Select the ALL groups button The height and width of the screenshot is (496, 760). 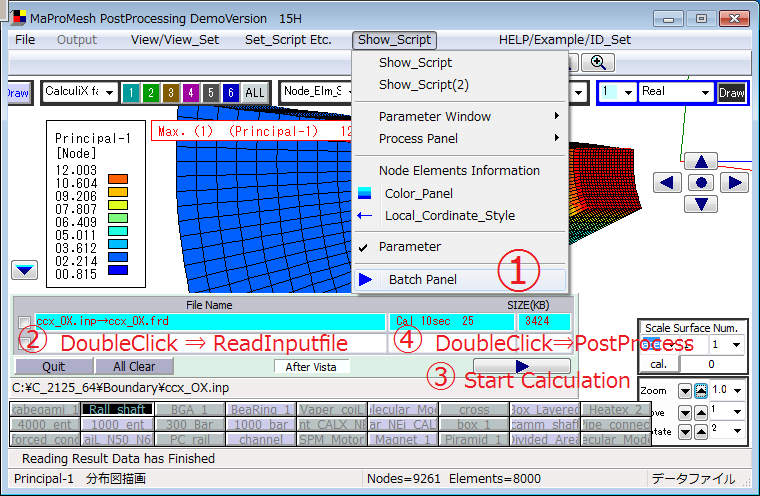tap(254, 93)
